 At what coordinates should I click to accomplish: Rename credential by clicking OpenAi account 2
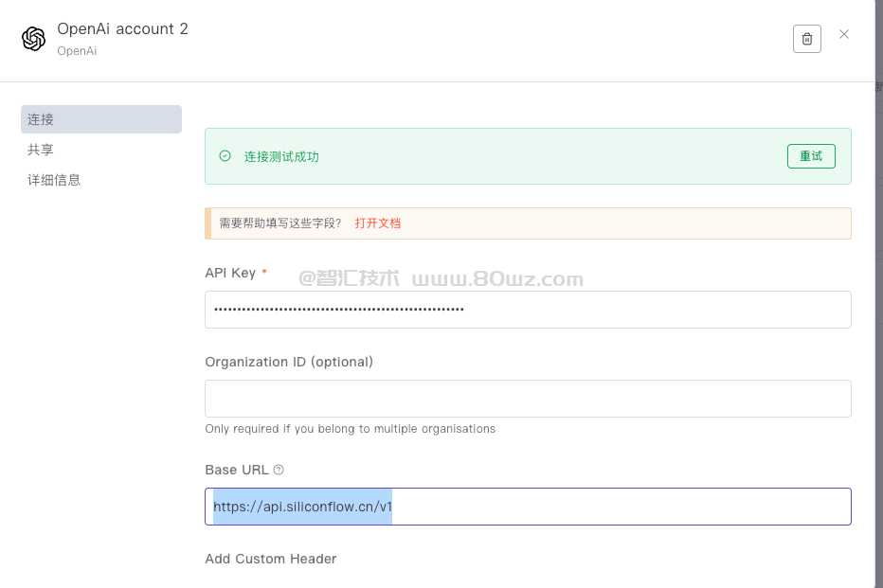pos(122,29)
